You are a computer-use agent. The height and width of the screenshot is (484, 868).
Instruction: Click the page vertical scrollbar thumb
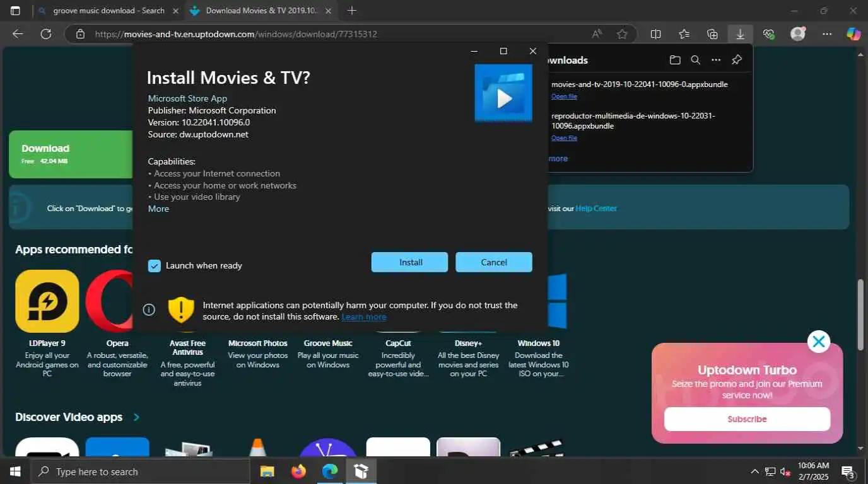pyautogui.click(x=861, y=314)
